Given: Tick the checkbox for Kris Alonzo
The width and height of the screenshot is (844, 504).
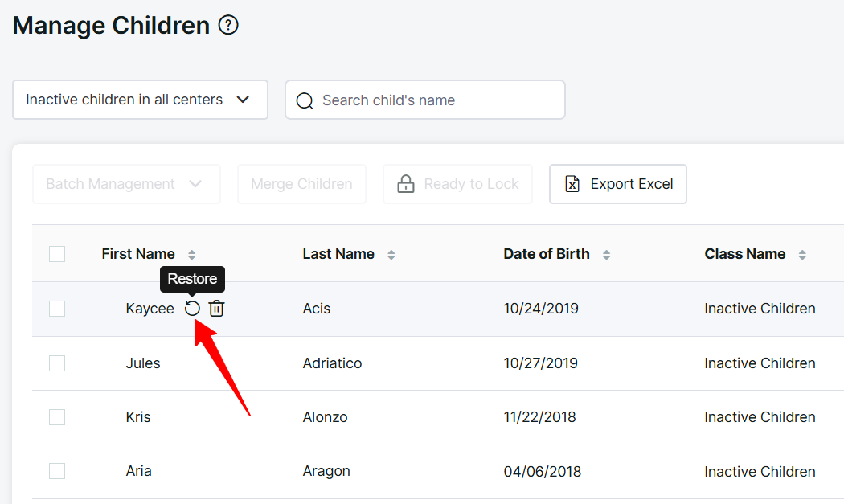Looking at the screenshot, I should pos(57,417).
